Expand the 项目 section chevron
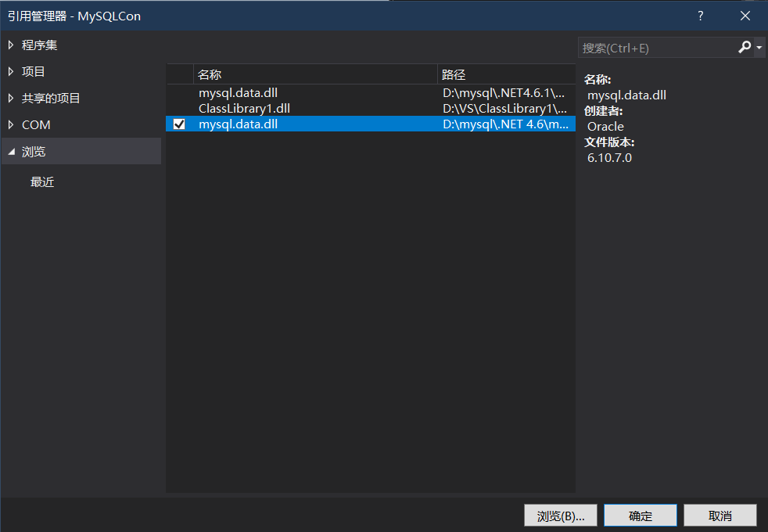The height and width of the screenshot is (532, 768). (x=9, y=71)
